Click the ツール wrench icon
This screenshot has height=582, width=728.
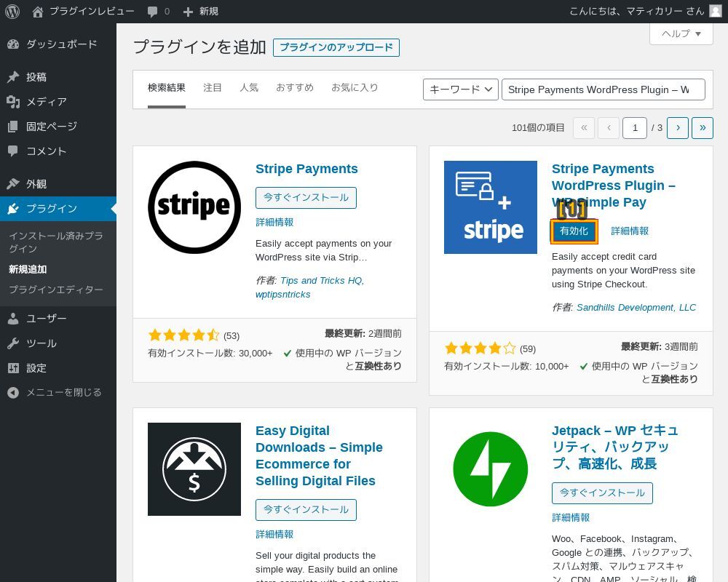point(13,343)
